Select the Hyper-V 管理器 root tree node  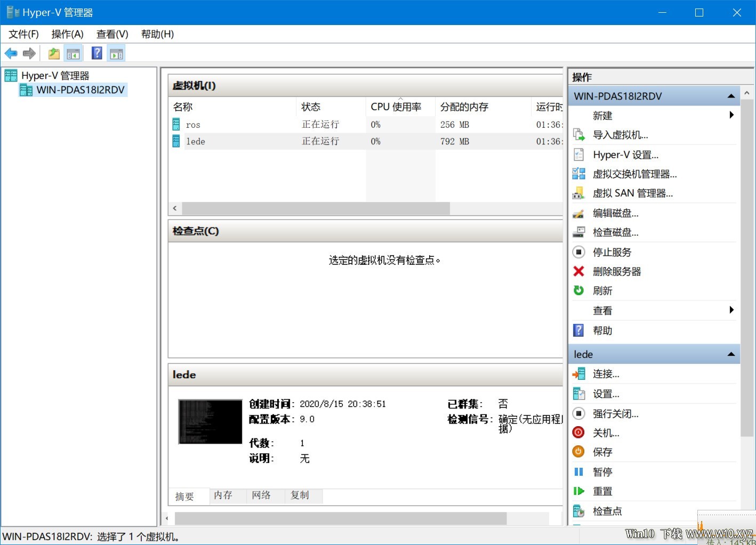tap(55, 76)
